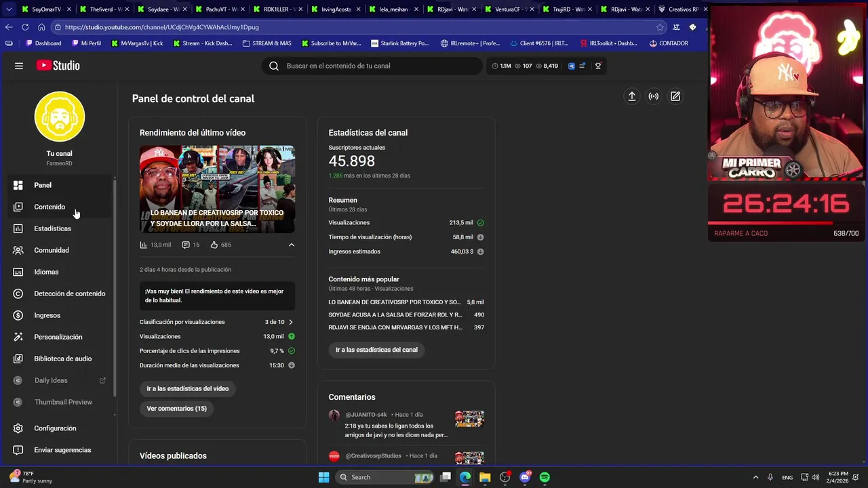Open Task View from the taskbar
This screenshot has width=868, height=488.
446,477
